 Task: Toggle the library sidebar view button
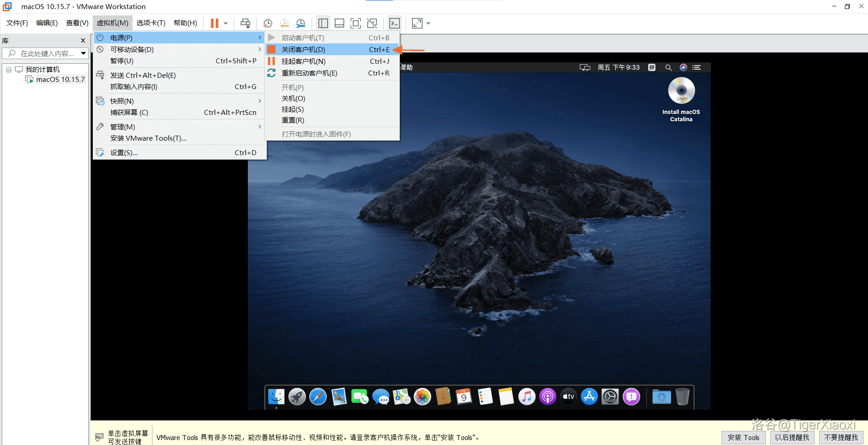click(323, 23)
